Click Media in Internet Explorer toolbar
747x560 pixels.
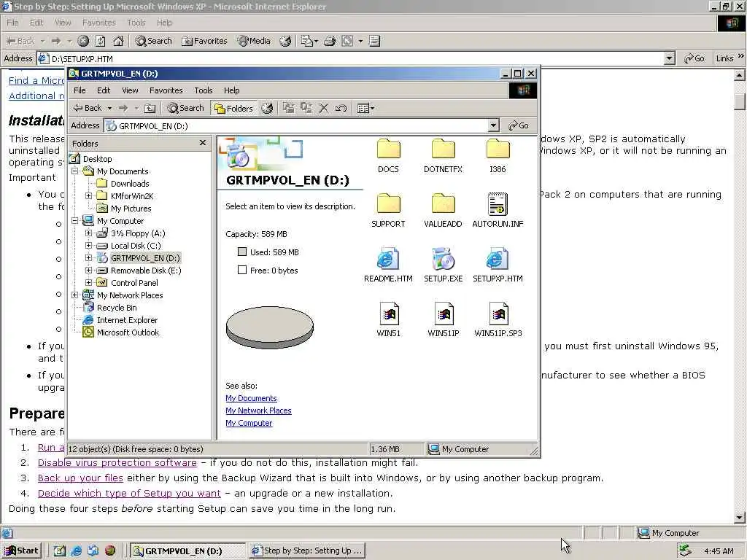click(254, 41)
